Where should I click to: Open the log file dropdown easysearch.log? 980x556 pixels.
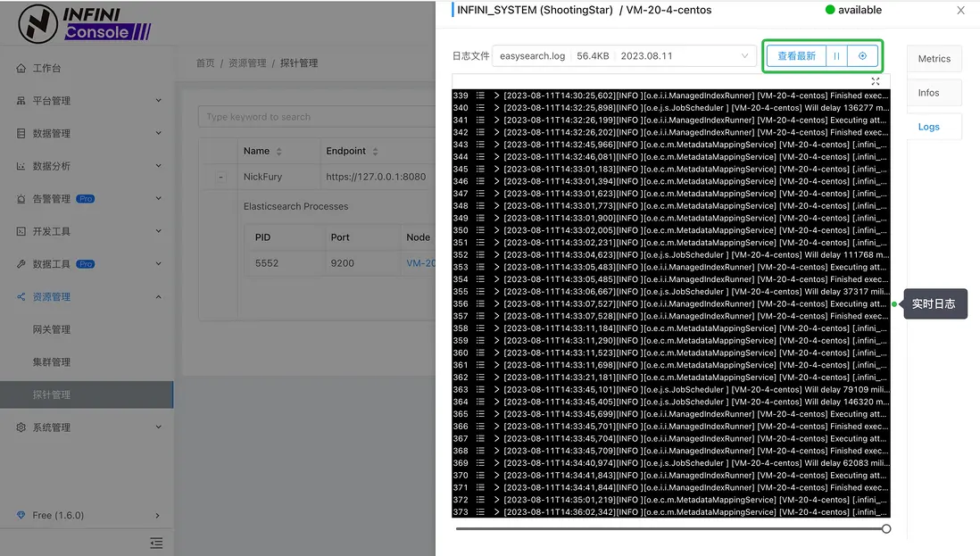[624, 56]
